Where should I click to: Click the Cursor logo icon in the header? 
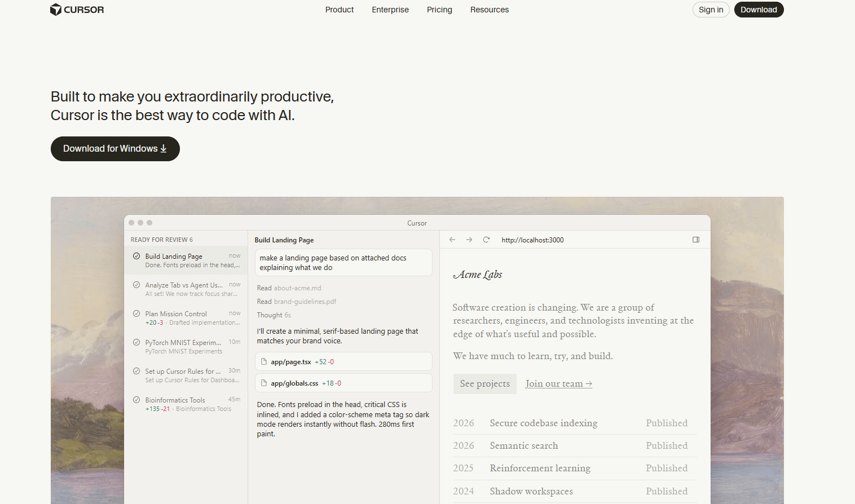coord(55,9)
